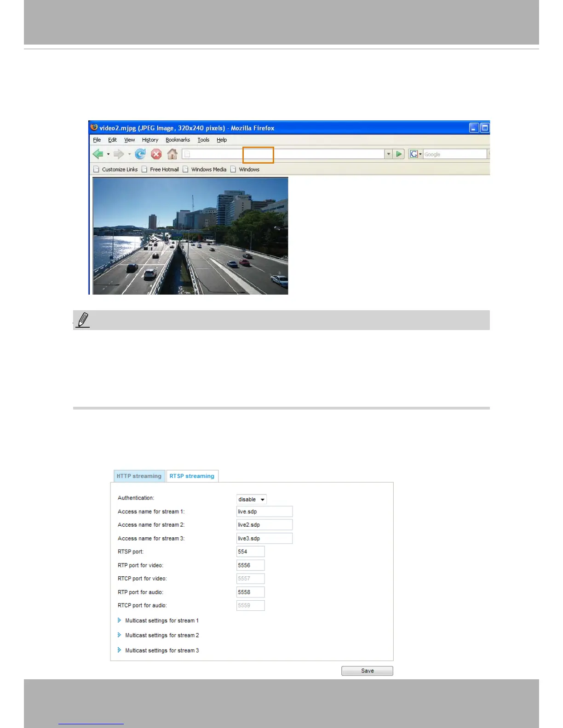Click the red Stop loading icon

coord(156,154)
